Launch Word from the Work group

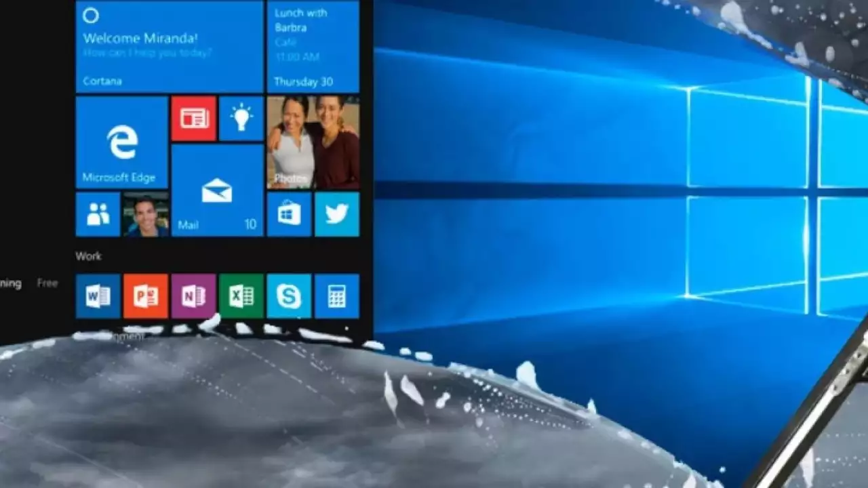tap(98, 296)
